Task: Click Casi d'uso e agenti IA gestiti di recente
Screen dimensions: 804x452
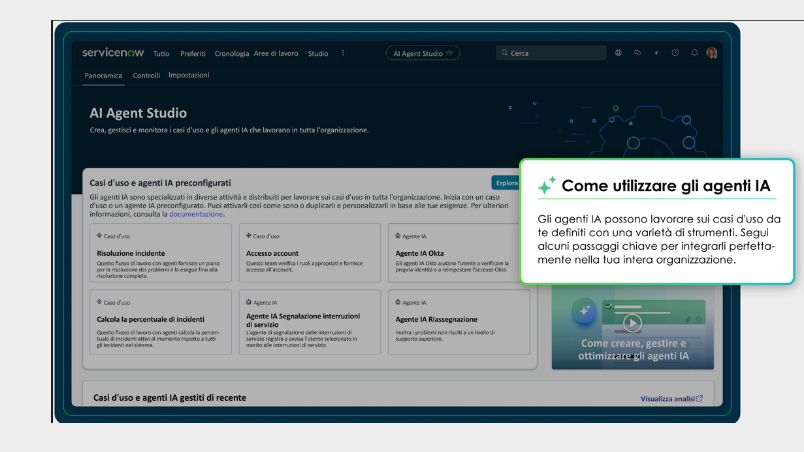Action: pos(170,398)
